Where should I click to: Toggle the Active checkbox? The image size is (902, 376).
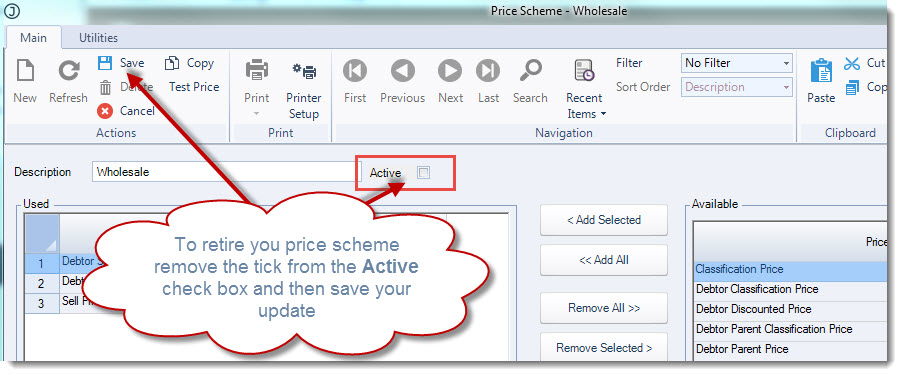423,172
